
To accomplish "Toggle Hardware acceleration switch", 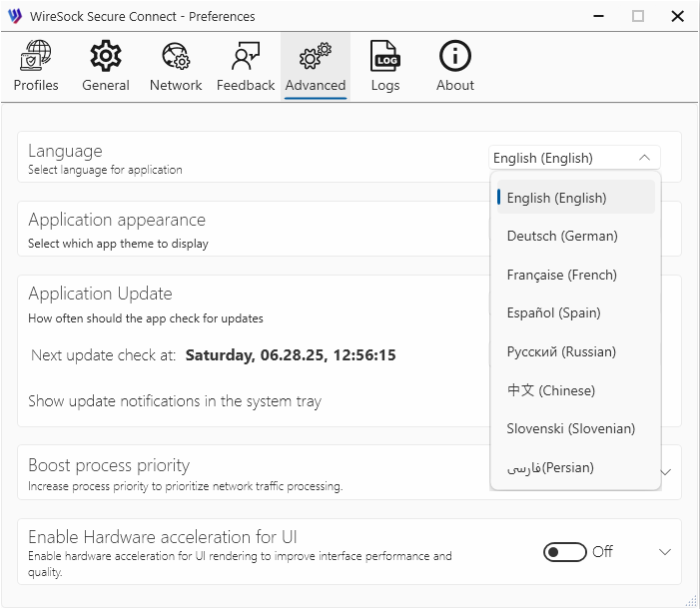I will click(565, 552).
